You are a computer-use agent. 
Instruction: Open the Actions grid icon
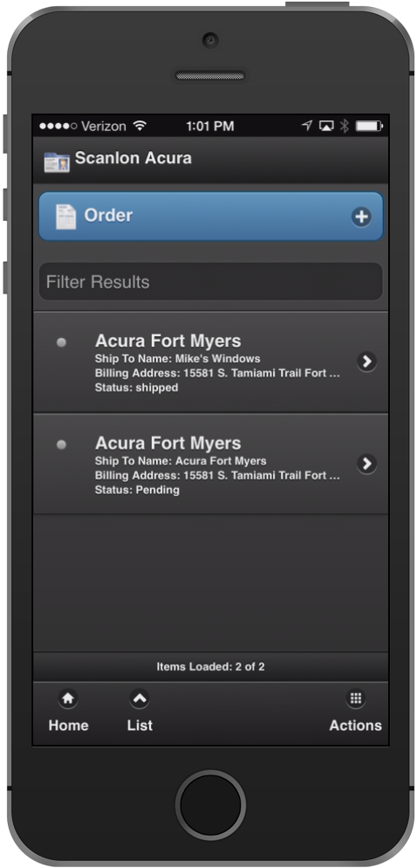pos(356,698)
